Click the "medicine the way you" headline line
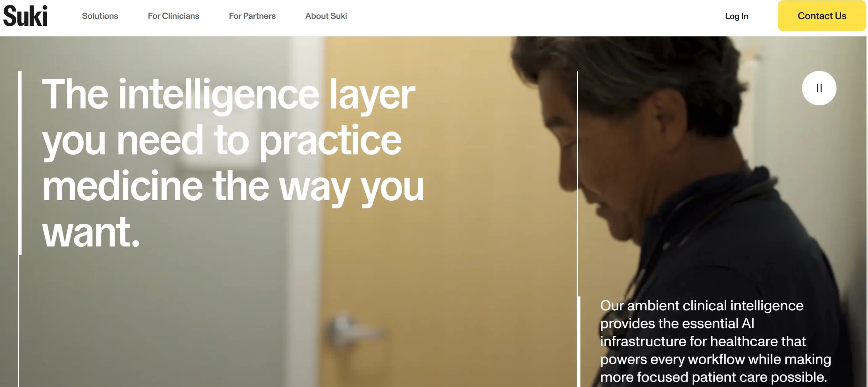This screenshot has height=387, width=868. pos(233,187)
